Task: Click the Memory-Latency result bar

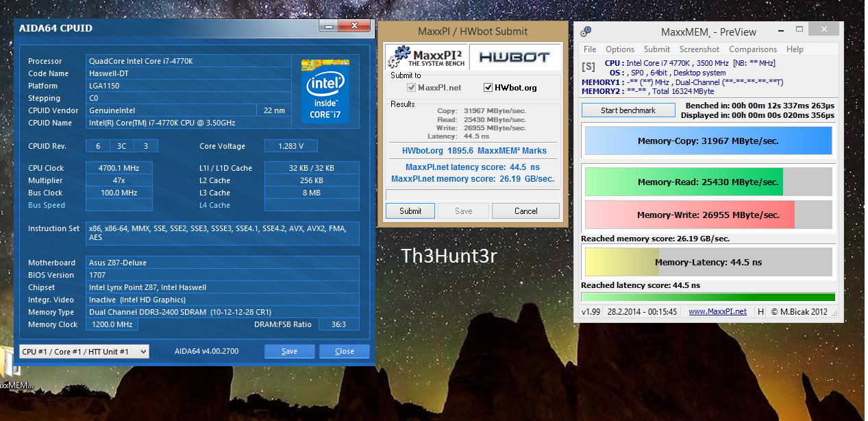Action: pos(708,262)
